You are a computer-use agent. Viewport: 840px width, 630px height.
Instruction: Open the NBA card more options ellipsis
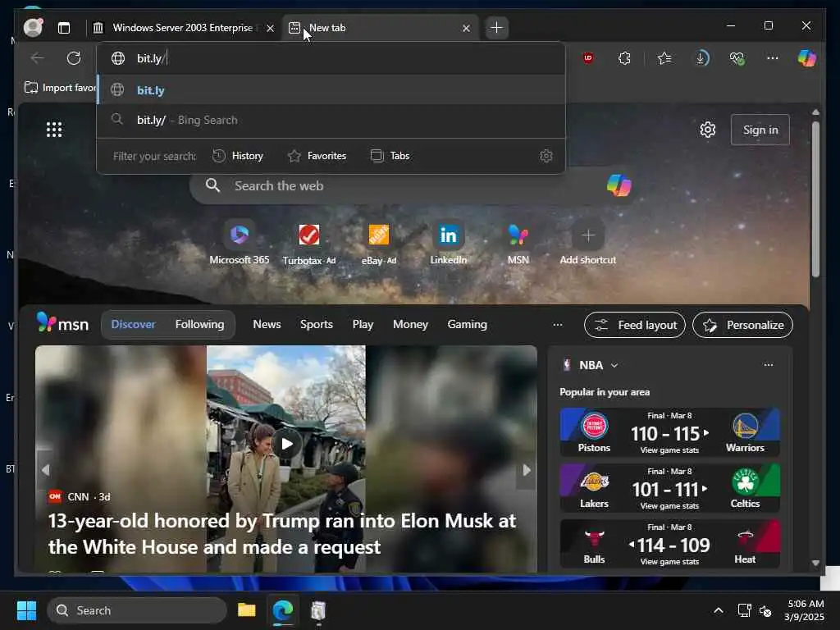click(768, 365)
